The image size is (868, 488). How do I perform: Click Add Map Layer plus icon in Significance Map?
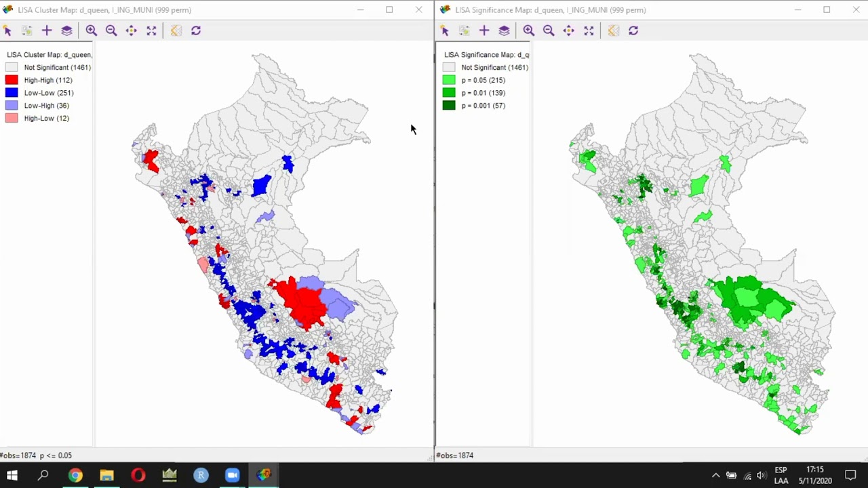484,30
